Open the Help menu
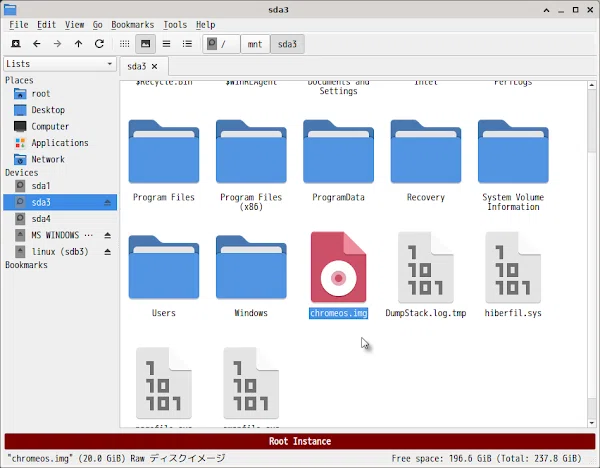This screenshot has height=468, width=600. pyautogui.click(x=205, y=25)
